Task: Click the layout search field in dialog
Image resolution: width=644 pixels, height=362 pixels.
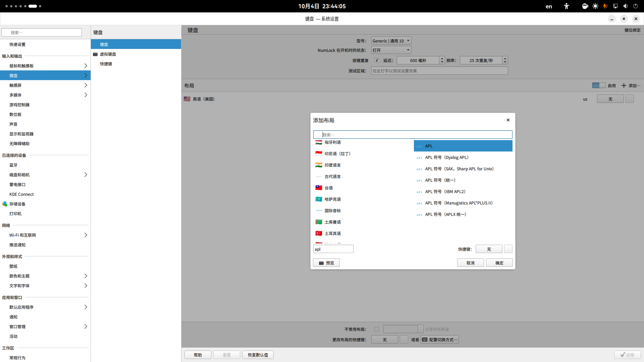Action: click(413, 135)
